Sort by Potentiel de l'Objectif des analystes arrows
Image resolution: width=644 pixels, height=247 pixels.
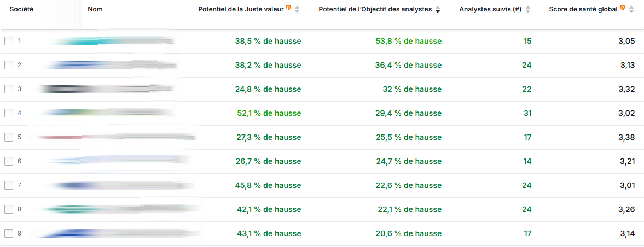pyautogui.click(x=437, y=9)
